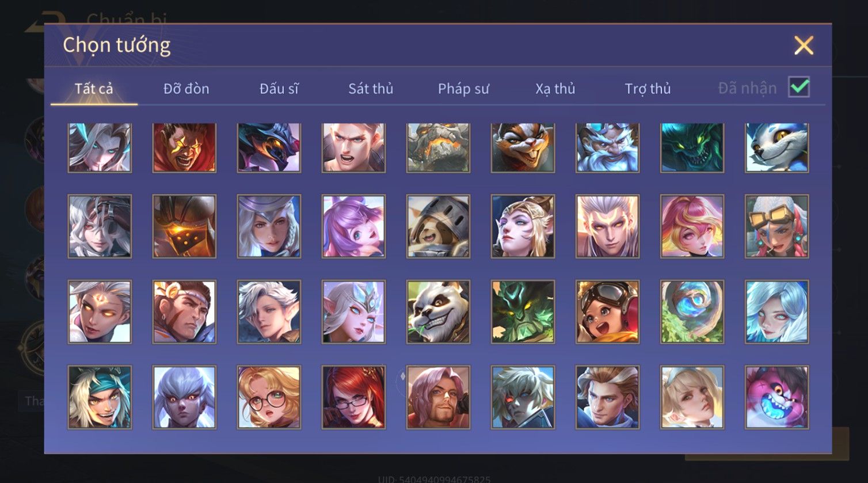Close the Chọn tướng dialog
The width and height of the screenshot is (868, 483).
804,45
